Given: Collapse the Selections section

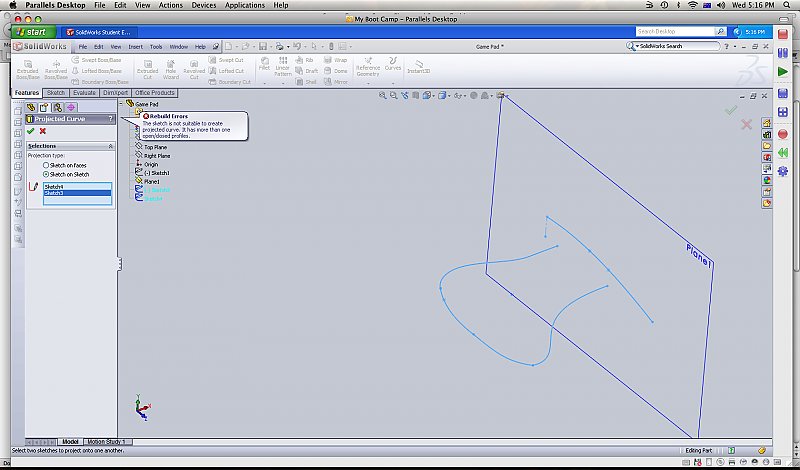Looking at the screenshot, I should tap(110, 146).
